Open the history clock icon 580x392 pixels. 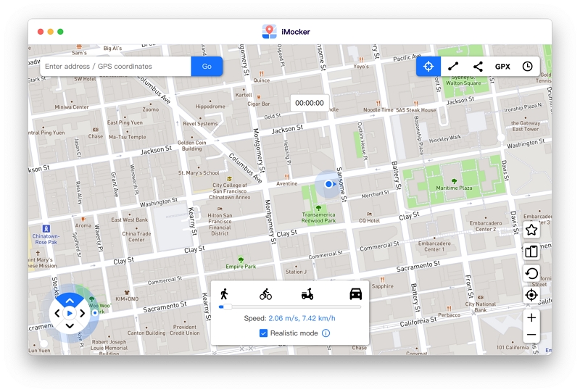pyautogui.click(x=528, y=67)
